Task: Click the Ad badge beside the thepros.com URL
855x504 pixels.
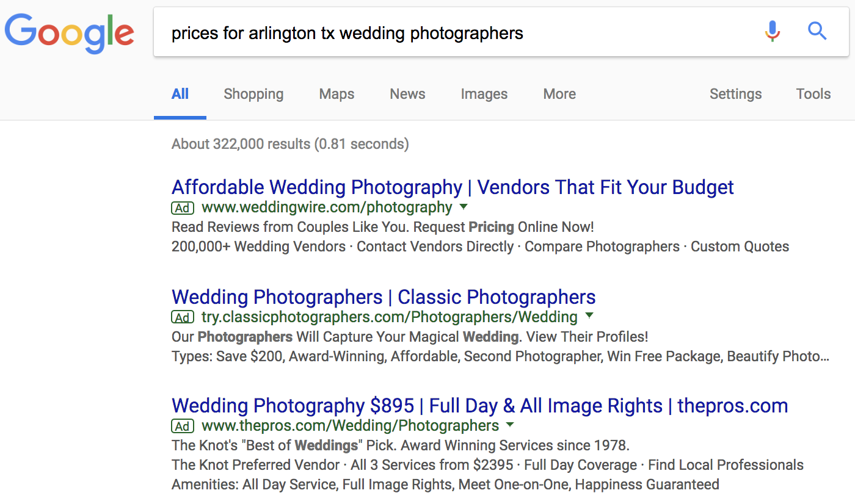Action: pyautogui.click(x=183, y=426)
